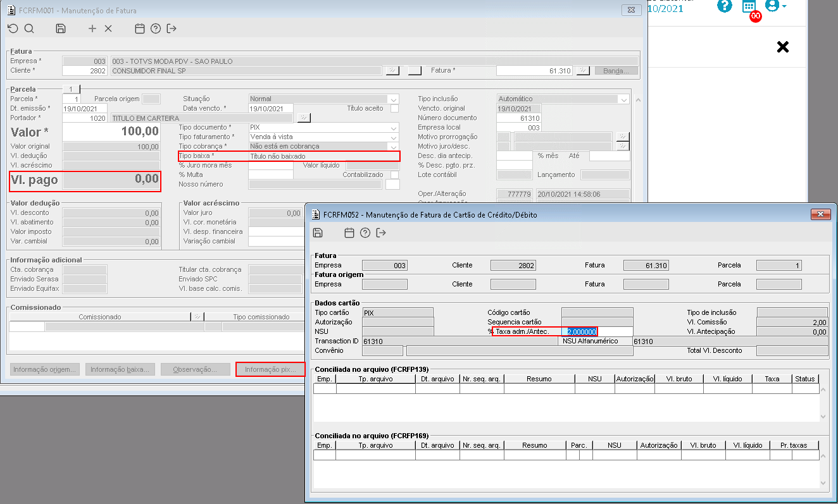The image size is (838, 504).
Task: Click the Cliente code field with 2802
Action: (x=84, y=71)
